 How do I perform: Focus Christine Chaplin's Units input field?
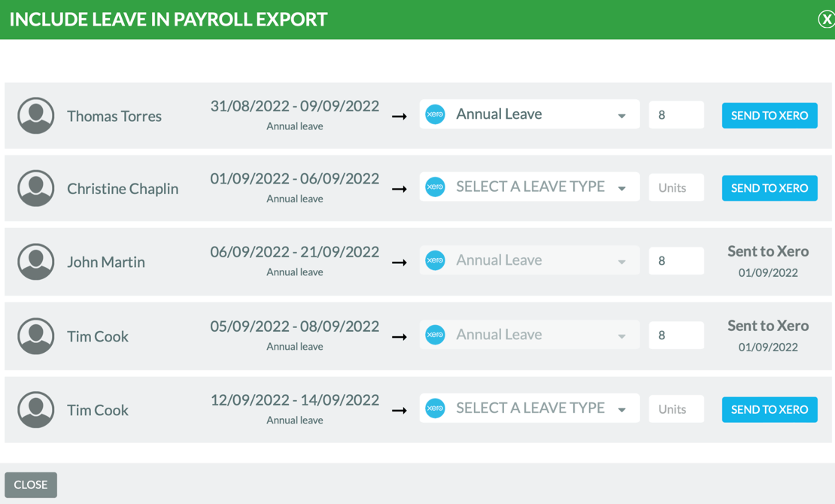click(676, 188)
